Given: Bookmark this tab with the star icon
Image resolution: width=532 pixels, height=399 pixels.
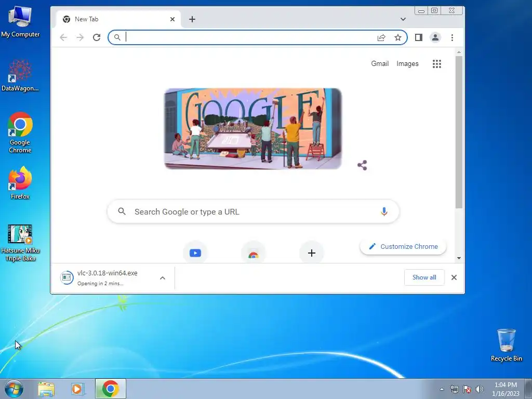Looking at the screenshot, I should [x=398, y=37].
